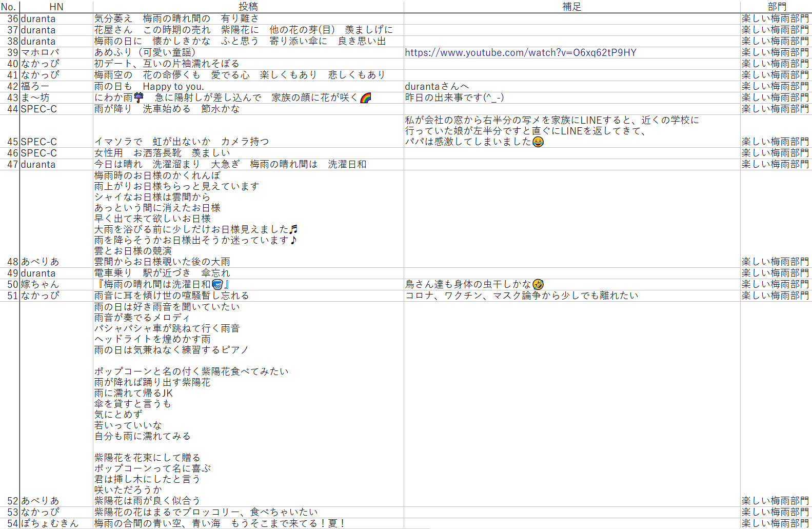Click the post starting with "梅雨空の 花の命儚くも"

click(x=240, y=75)
